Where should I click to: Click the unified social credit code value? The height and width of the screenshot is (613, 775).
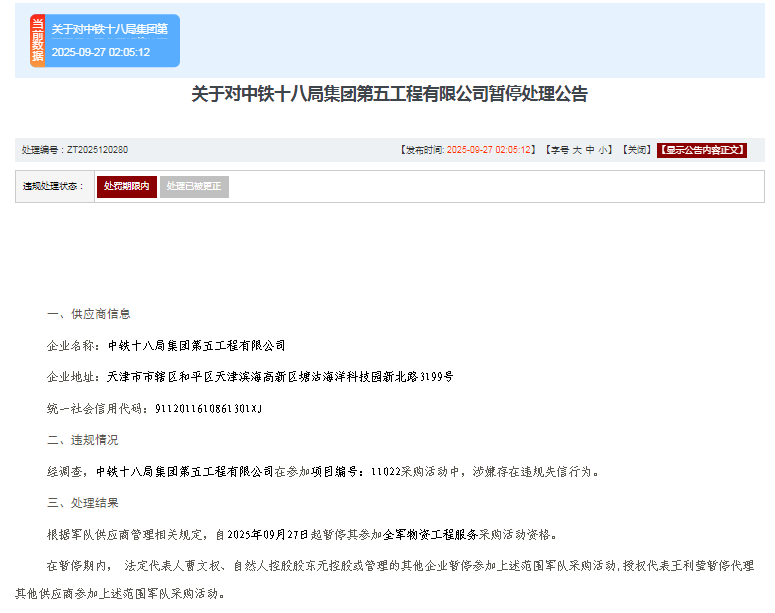pyautogui.click(x=207, y=409)
